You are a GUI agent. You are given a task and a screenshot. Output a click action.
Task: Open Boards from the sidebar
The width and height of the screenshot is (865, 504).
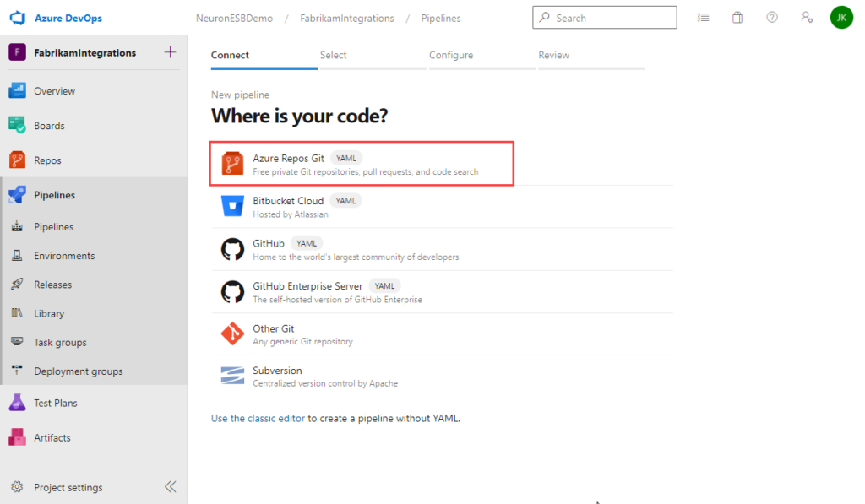[52, 125]
